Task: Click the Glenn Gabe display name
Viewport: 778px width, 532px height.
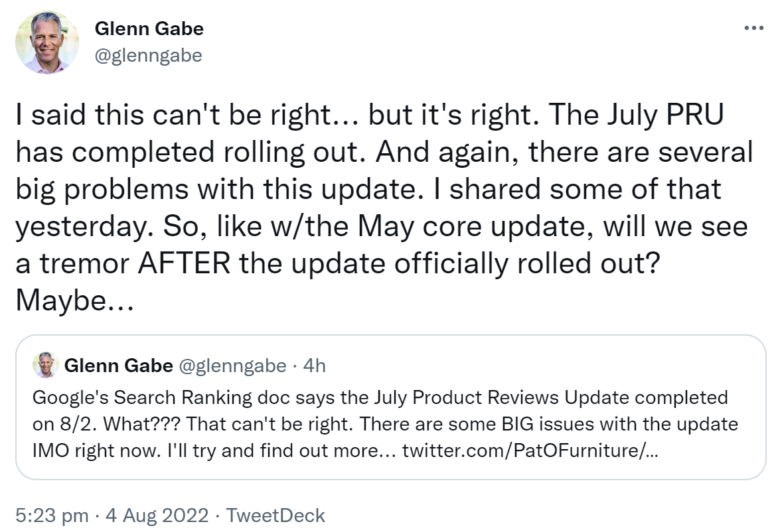Action: [149, 28]
